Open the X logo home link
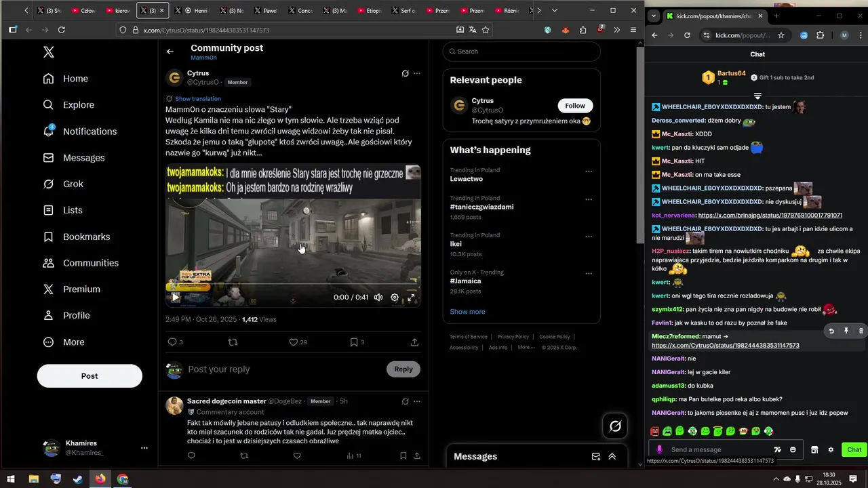868x488 pixels. click(x=49, y=52)
